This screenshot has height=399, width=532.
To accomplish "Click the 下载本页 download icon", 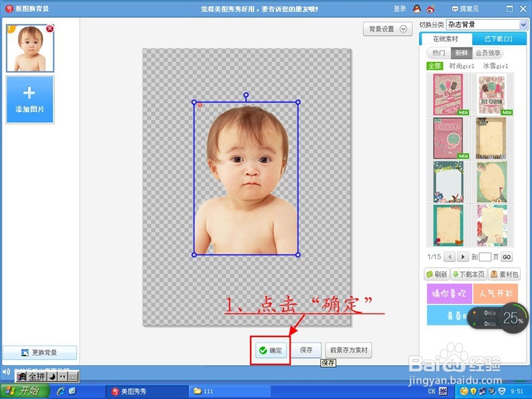I will (x=456, y=274).
